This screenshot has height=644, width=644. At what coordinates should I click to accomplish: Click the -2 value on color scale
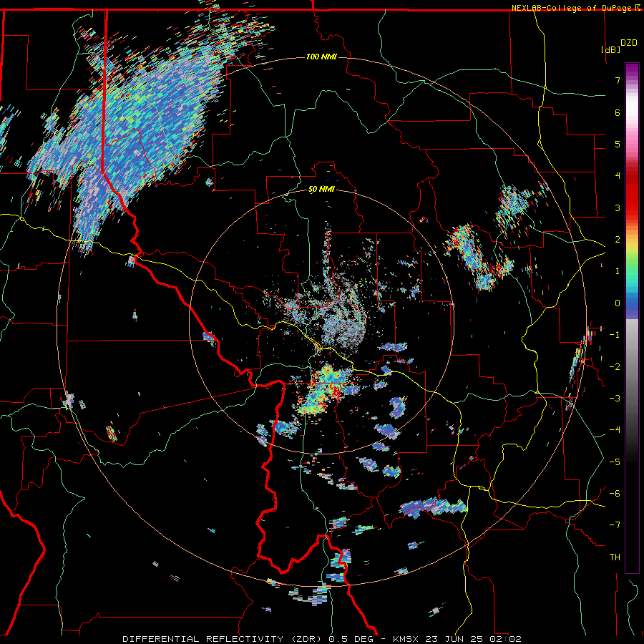(615, 367)
